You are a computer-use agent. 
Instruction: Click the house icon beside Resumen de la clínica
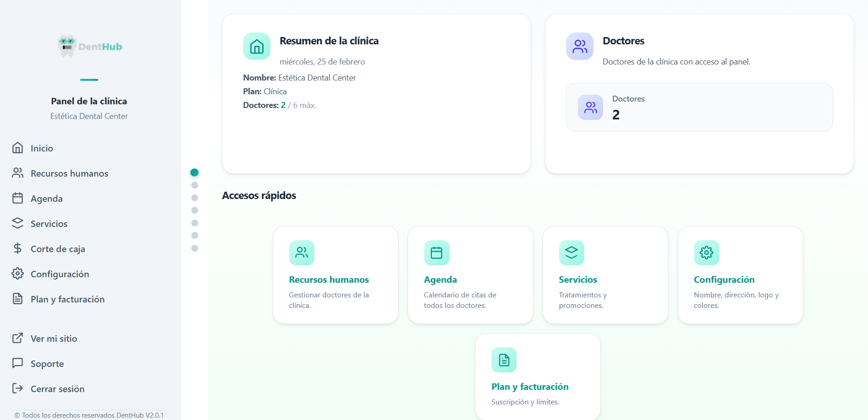[257, 46]
